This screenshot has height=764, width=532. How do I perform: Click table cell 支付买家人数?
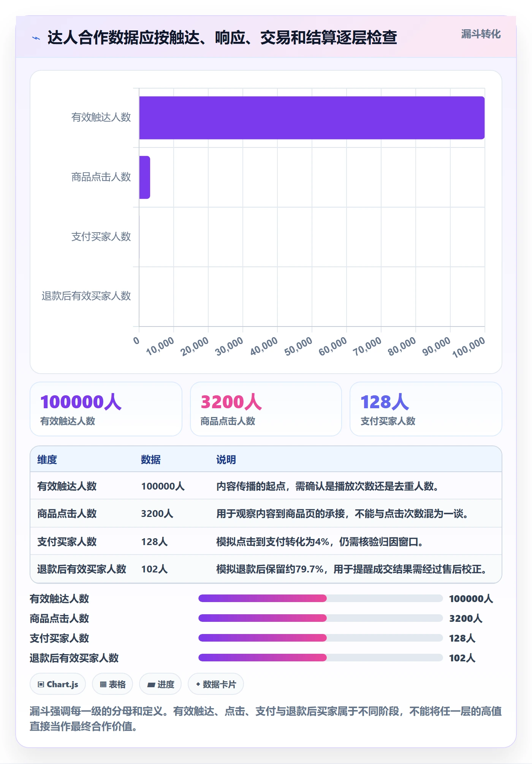67,542
